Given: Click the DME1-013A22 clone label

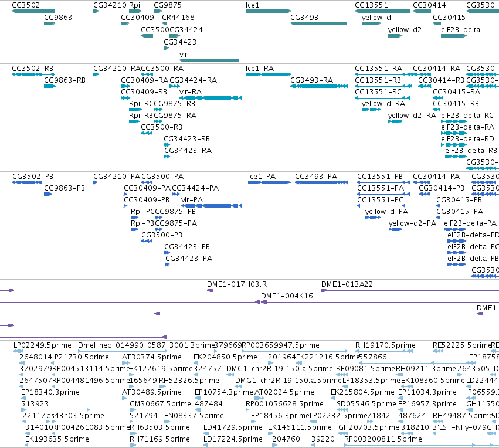Looking at the screenshot, I should pyautogui.click(x=347, y=284).
